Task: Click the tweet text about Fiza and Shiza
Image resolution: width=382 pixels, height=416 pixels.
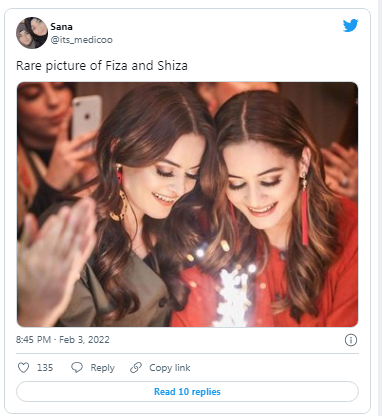Action: coord(102,66)
